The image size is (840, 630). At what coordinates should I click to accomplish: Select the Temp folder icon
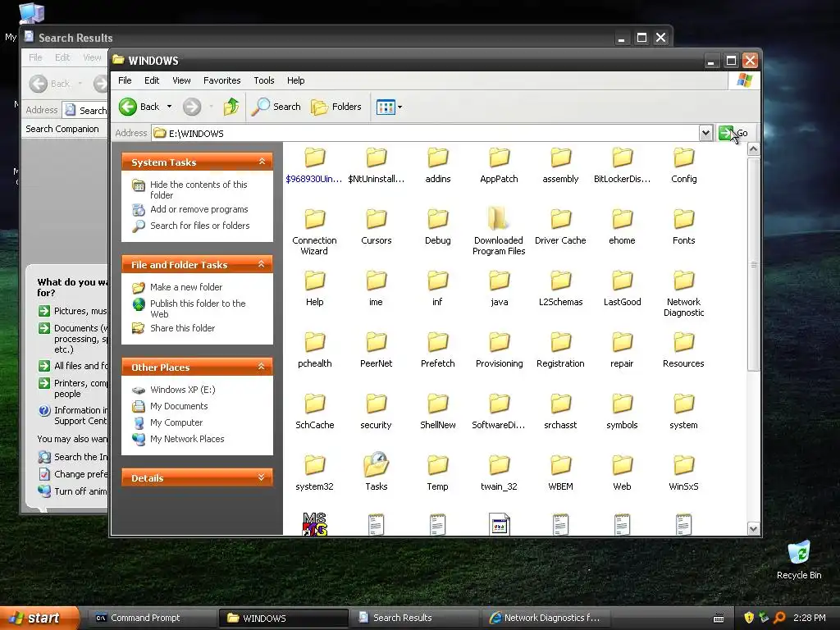tap(438, 465)
